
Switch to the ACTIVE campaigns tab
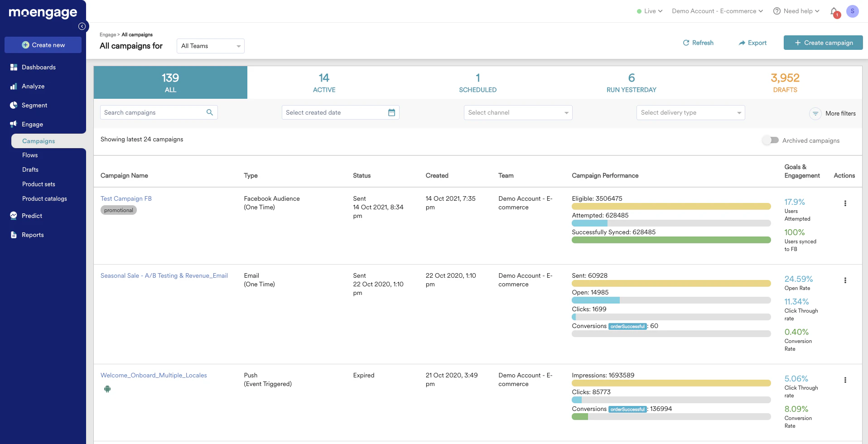point(323,82)
